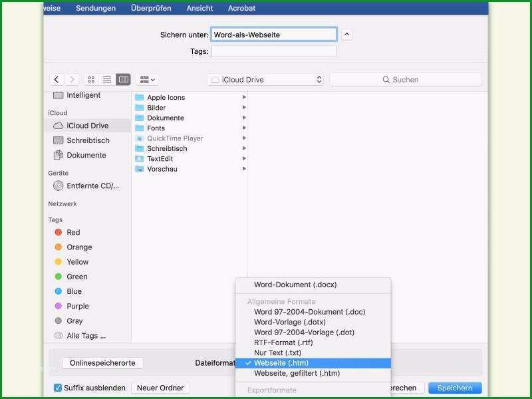
Task: Toggle the Suffix ausblenden checkbox
Action: 58,388
